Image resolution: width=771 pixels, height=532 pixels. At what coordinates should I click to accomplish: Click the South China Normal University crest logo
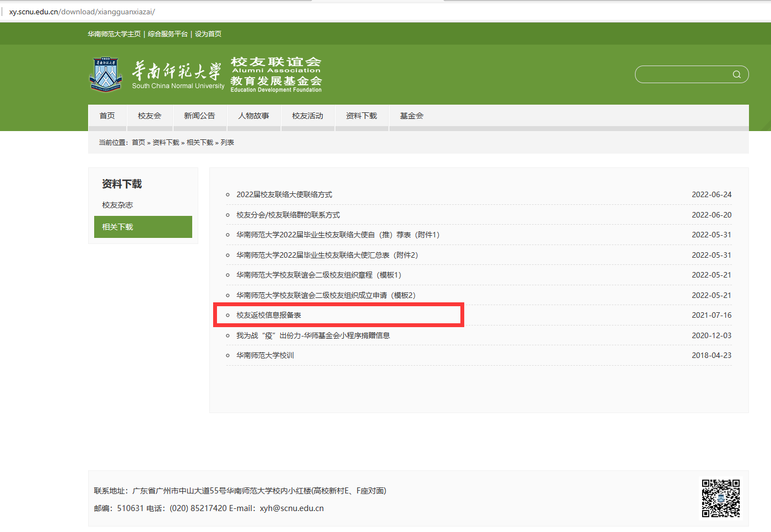pyautogui.click(x=105, y=73)
